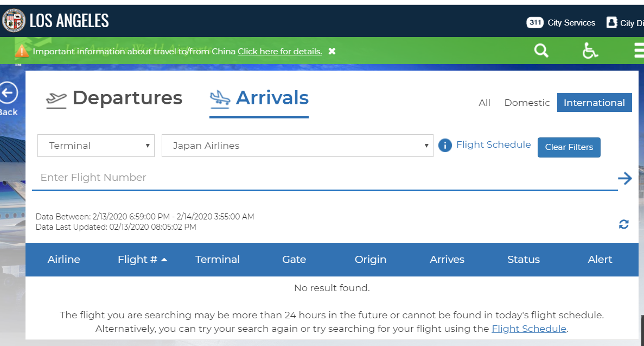Click the search magnifier icon

pos(541,51)
